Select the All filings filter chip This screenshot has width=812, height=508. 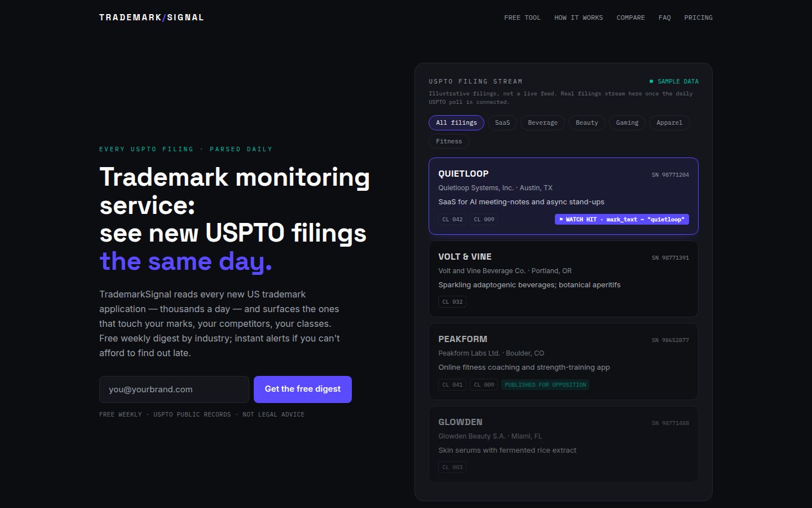point(456,122)
